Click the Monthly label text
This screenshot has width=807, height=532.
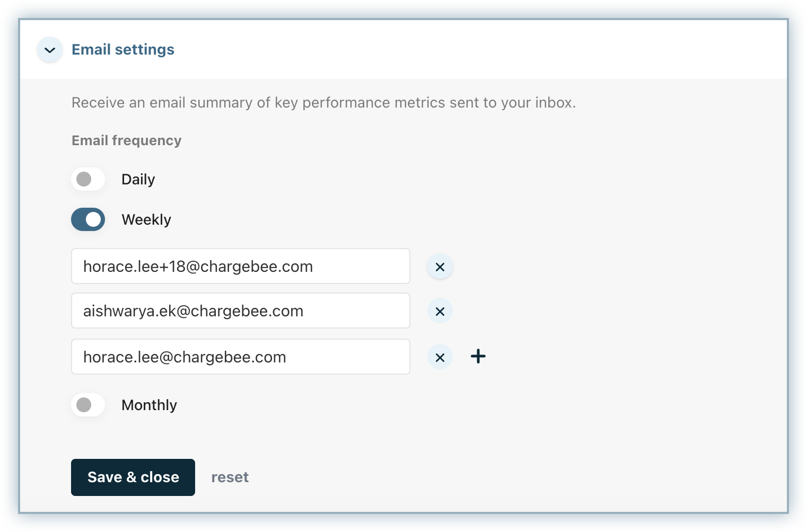[149, 405]
